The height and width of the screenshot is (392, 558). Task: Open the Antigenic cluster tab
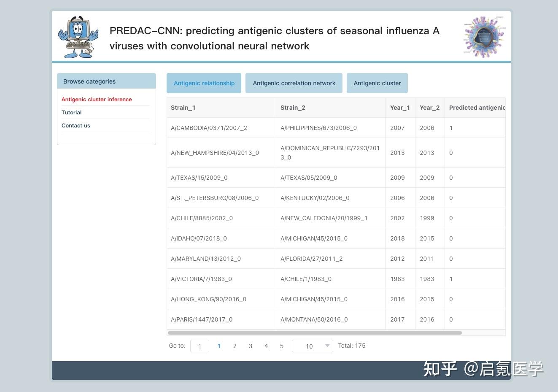[377, 83]
